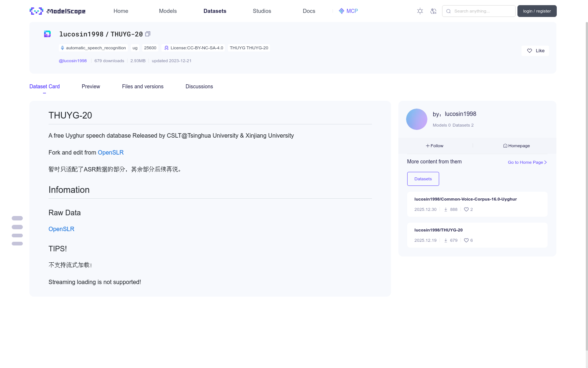Click download icon on Common-Voice-Corpus card
The height and width of the screenshot is (368, 588).
(x=446, y=209)
